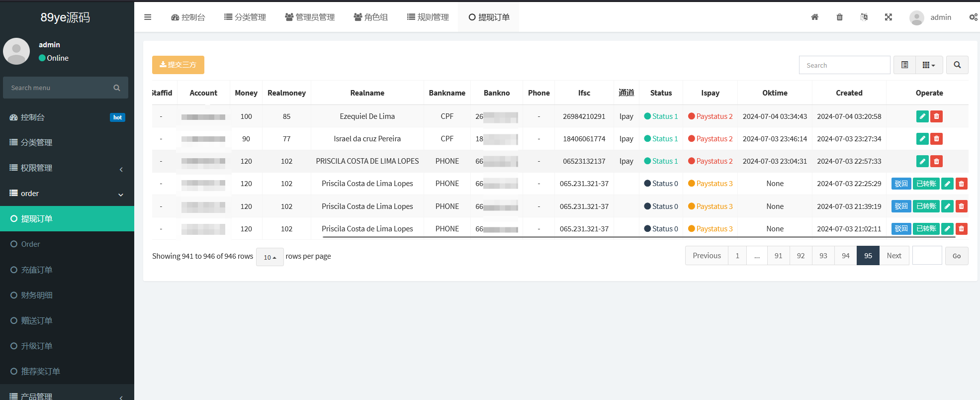Go to the Previous page
Viewport: 980px width, 400px height.
coord(707,256)
